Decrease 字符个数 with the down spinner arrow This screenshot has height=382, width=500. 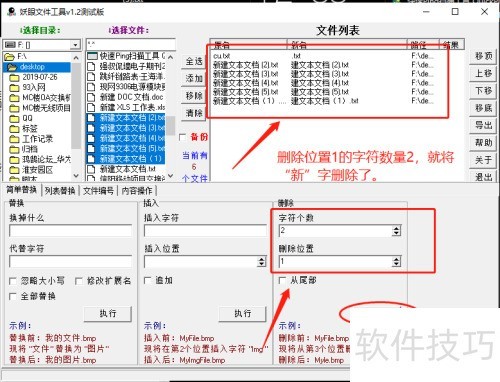[396, 233]
